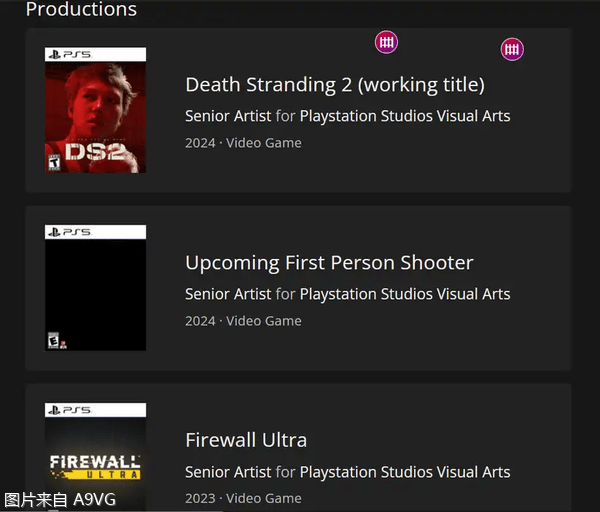Click the Upcoming First Person Shooter title
Viewport: 600px width, 512px height.
(329, 263)
